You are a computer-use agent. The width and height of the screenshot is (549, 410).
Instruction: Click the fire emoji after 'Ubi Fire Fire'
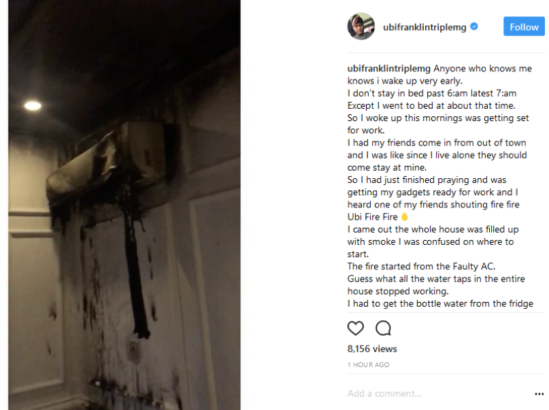[x=404, y=217]
